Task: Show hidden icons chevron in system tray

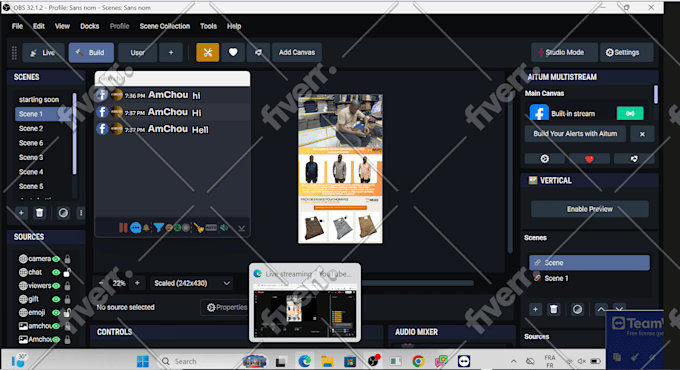Action: [513, 361]
